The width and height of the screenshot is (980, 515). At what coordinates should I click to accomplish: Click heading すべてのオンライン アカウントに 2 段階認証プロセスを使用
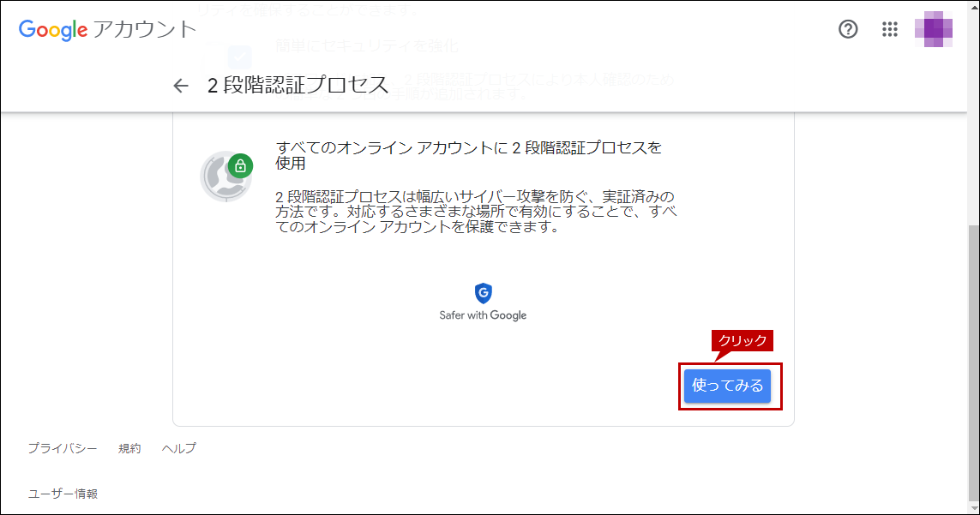pos(469,155)
